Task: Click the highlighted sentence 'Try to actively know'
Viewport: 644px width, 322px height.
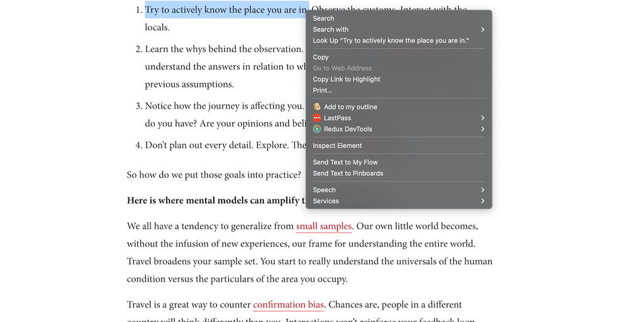Action: [226, 9]
